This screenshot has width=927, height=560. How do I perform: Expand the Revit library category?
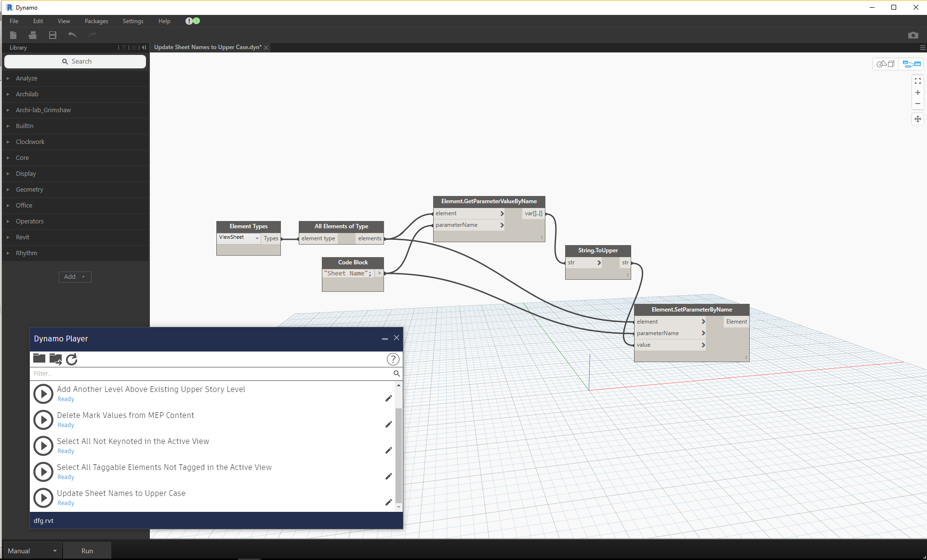click(75, 237)
